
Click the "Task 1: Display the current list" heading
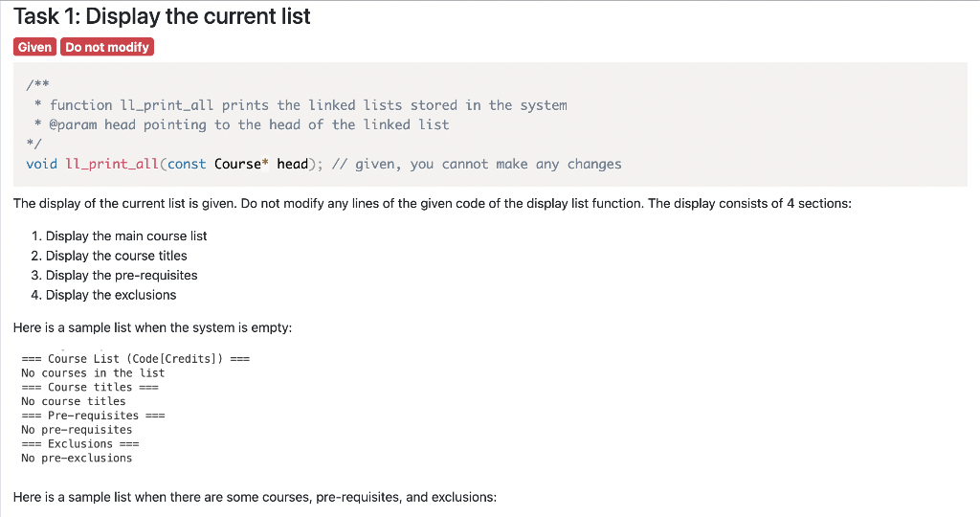[x=162, y=16]
